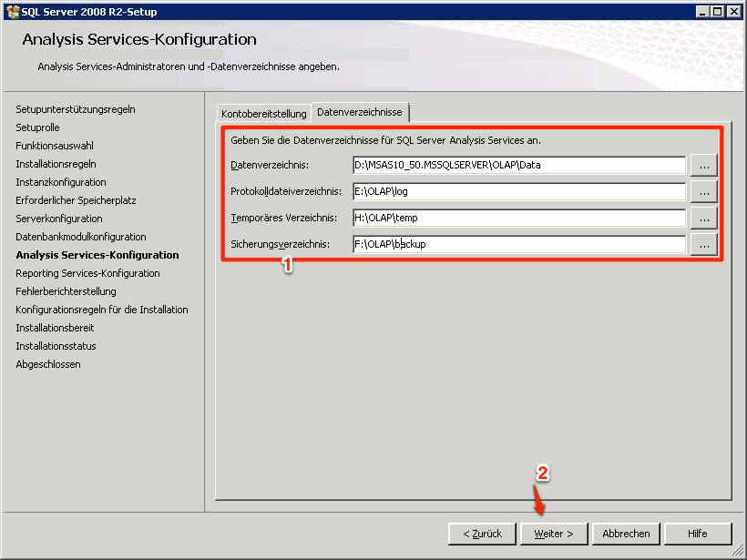
Task: Browse for the Protokolldateiverzeichnis folder
Action: pos(703,191)
